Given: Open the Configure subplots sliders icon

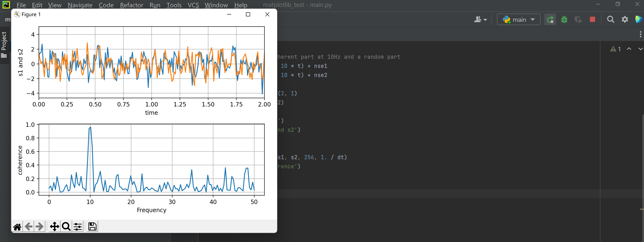Looking at the screenshot, I should [x=78, y=227].
